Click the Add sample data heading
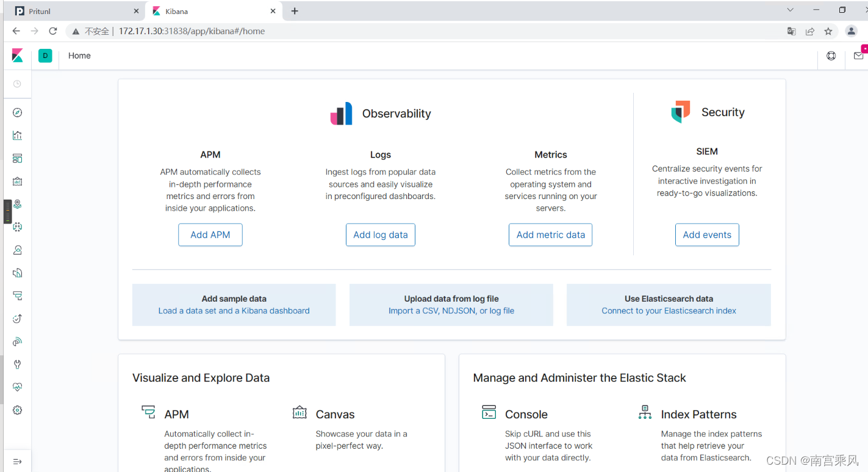This screenshot has width=868, height=472. tap(234, 299)
